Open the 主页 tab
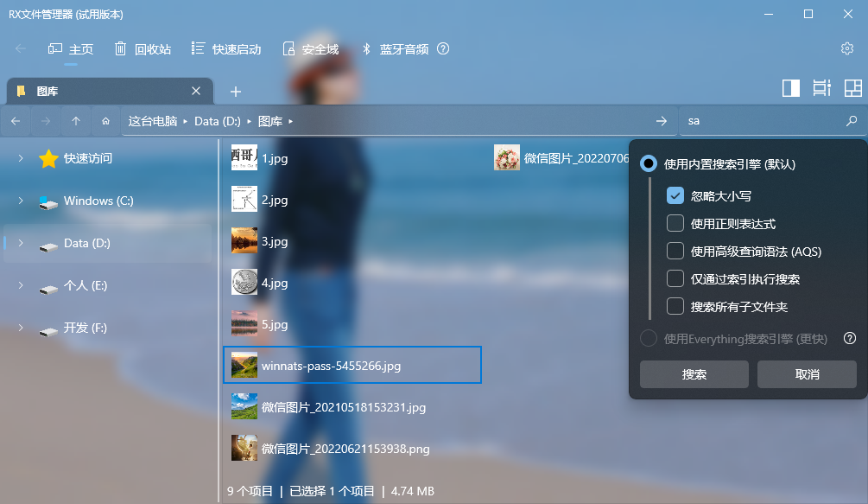Screen dimensions: 868x504 70,49
